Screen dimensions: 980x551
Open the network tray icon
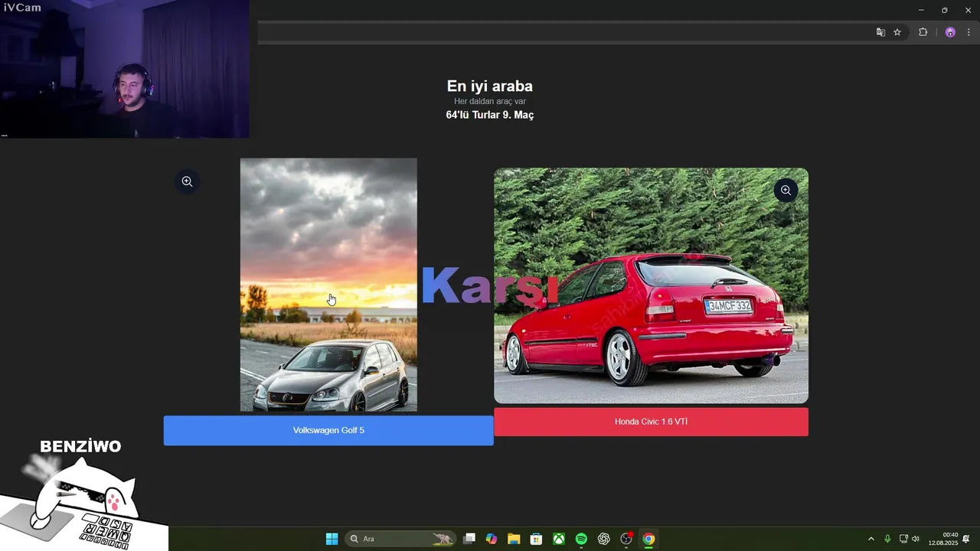click(903, 539)
